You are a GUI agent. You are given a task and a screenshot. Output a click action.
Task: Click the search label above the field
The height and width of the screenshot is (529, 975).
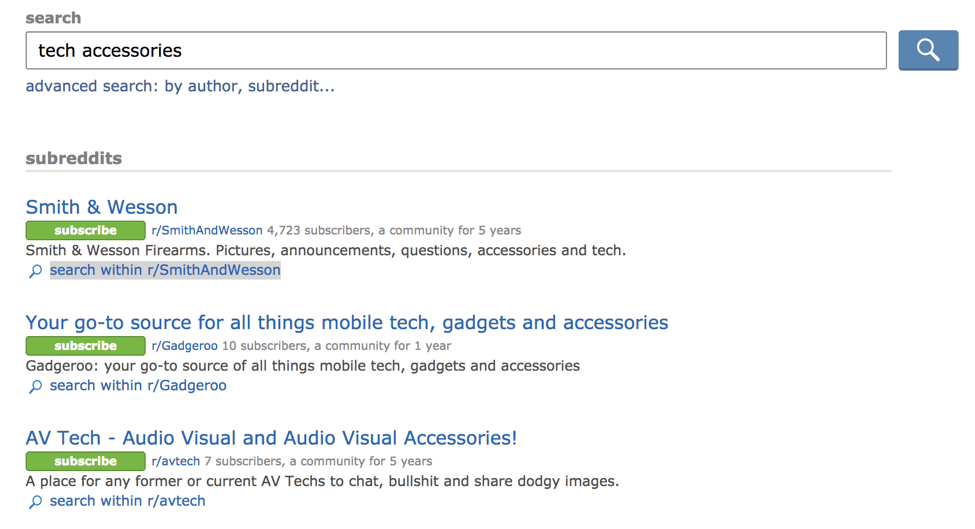click(53, 18)
